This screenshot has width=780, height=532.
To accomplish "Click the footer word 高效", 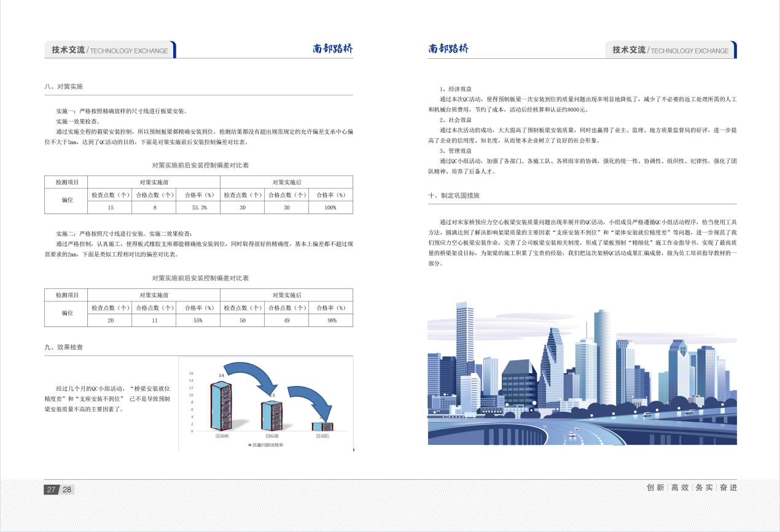I will click(x=679, y=487).
